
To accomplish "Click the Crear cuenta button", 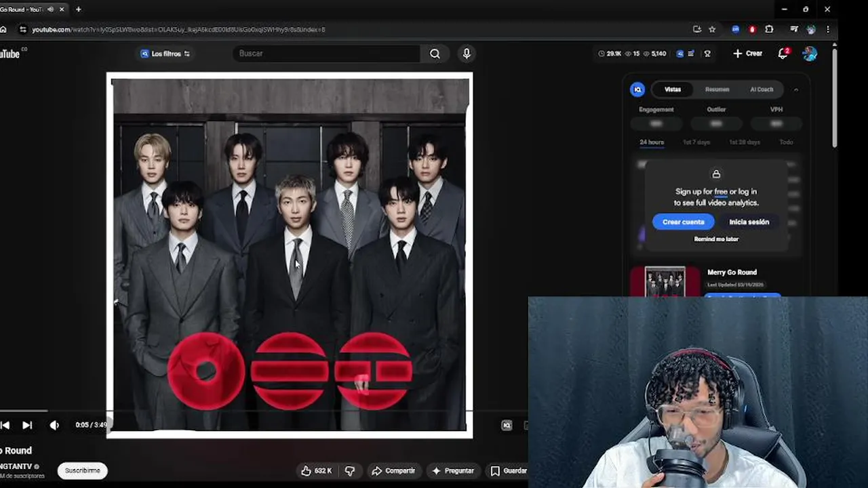I will (x=684, y=222).
